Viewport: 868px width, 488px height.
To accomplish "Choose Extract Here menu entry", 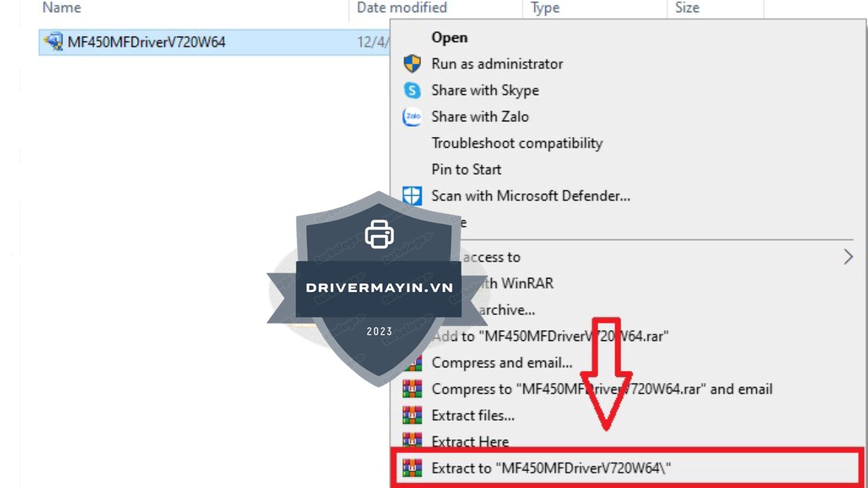I will (x=470, y=442).
